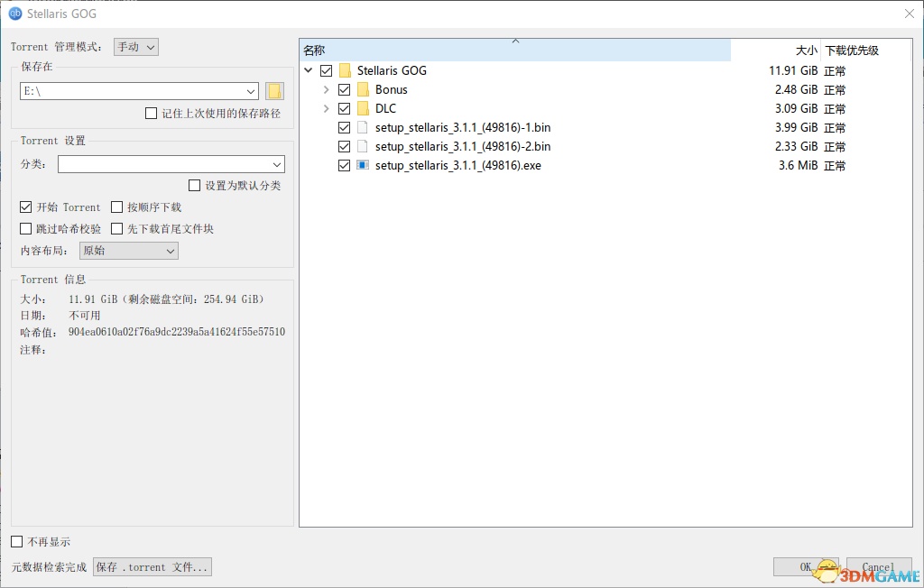
Task: Click the qBittorrent app icon in title bar
Action: 14,14
